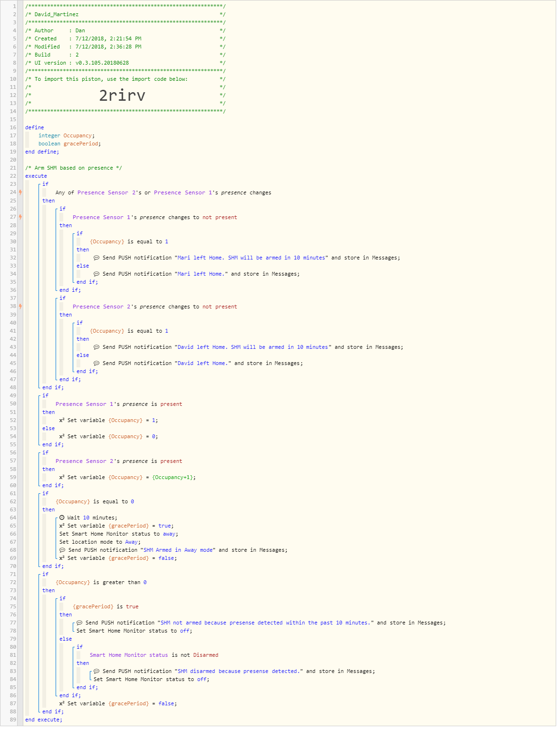The width and height of the screenshot is (560, 730).
Task: Click the speech bubble icon before "SHM not armed because"
Action: 79,623
